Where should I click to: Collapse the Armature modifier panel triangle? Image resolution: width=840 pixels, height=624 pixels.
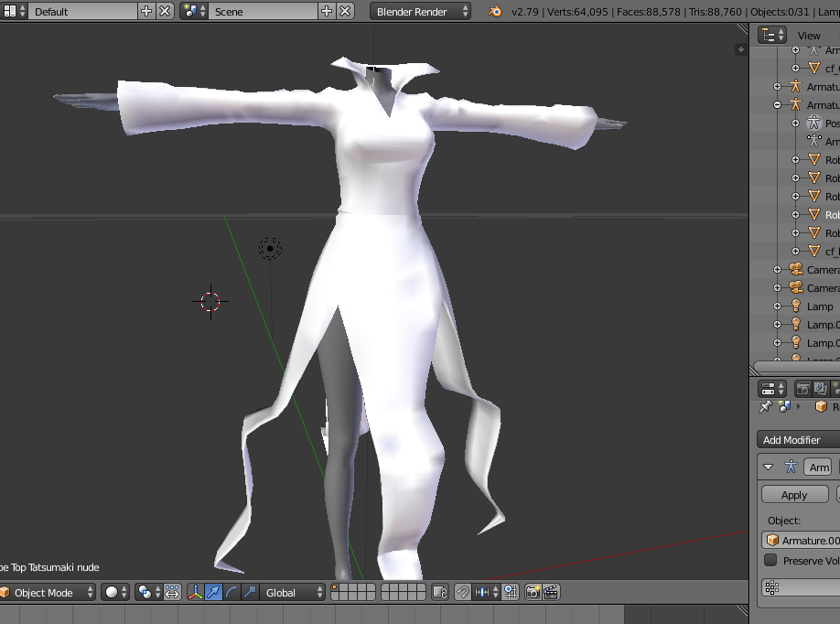point(769,467)
